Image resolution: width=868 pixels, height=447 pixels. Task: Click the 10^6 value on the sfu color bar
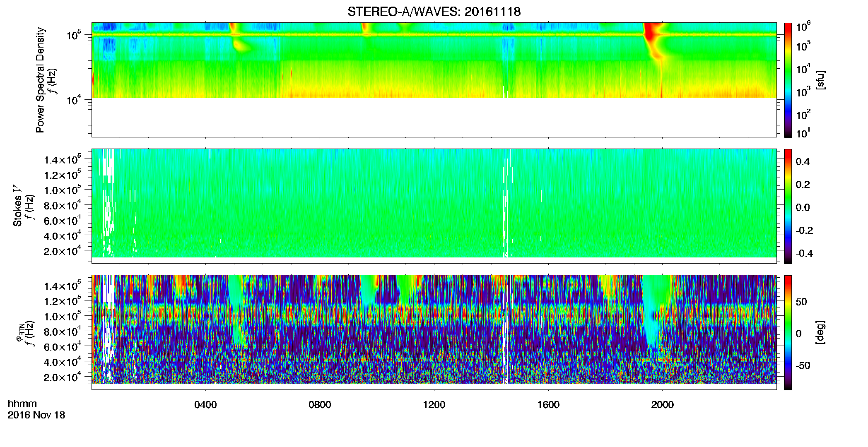(x=803, y=27)
